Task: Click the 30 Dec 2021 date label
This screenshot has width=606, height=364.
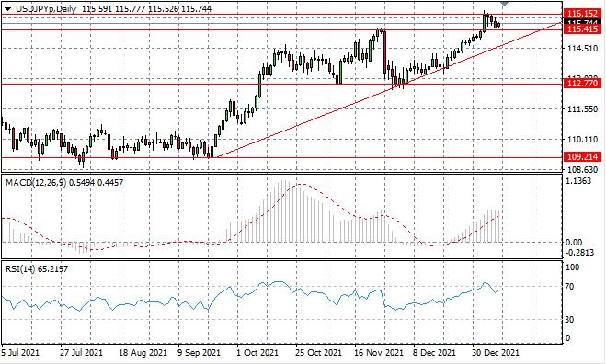Action: click(496, 353)
